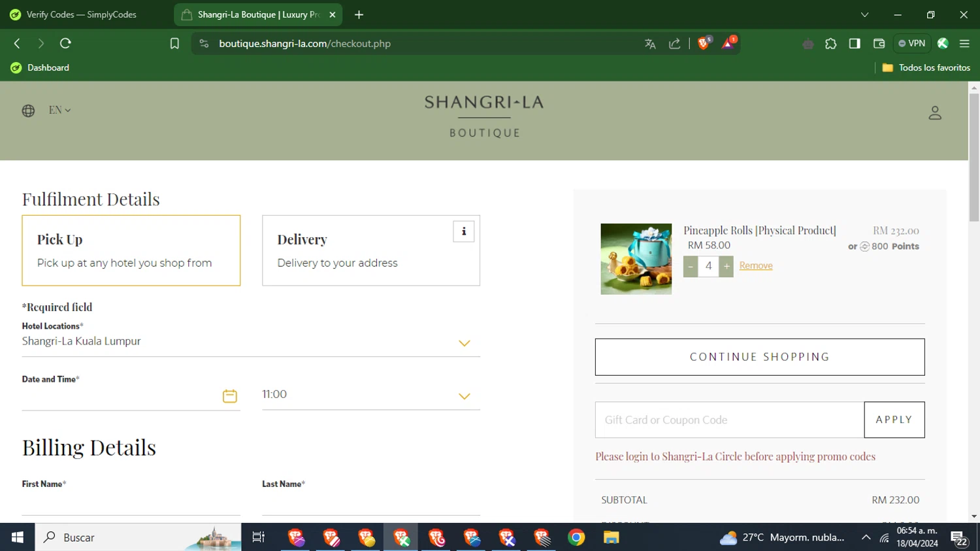Open the user account icon
Image resolution: width=980 pixels, height=551 pixels.
pos(935,113)
